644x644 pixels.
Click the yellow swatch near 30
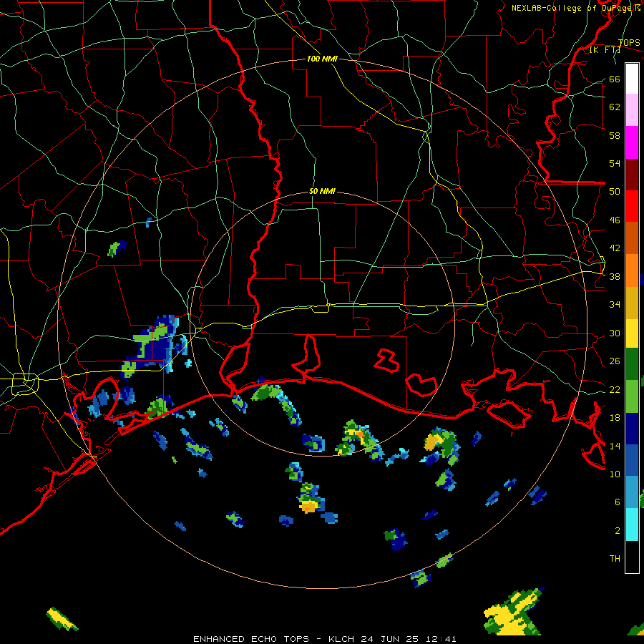coord(632,333)
